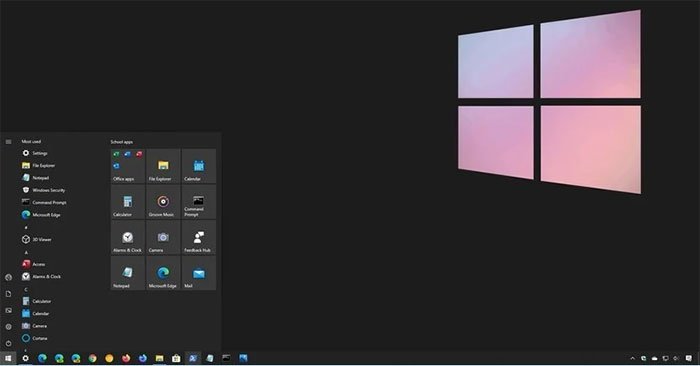Click the Power icon in Start rail
700x366 pixels.
tap(8, 343)
